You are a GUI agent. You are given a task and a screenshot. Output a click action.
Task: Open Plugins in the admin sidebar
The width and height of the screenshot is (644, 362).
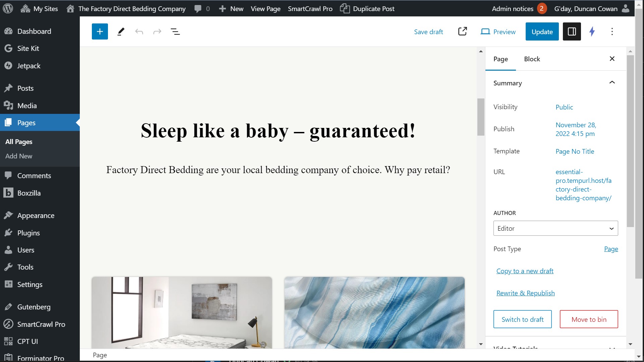click(x=28, y=233)
